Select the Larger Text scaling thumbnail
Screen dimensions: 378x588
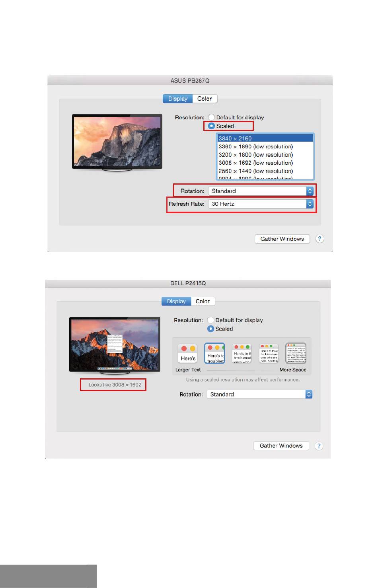(188, 353)
